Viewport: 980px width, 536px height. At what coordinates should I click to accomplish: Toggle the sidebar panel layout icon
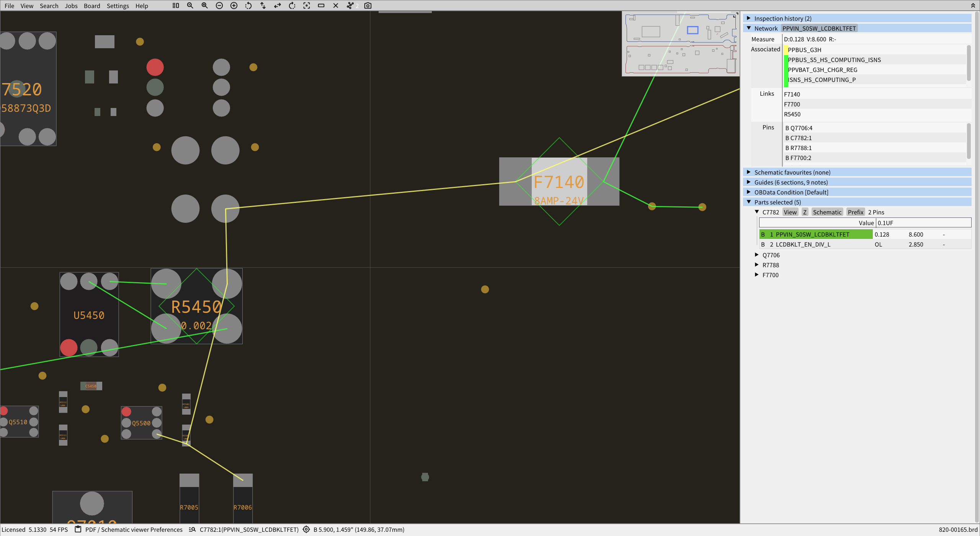(176, 5)
